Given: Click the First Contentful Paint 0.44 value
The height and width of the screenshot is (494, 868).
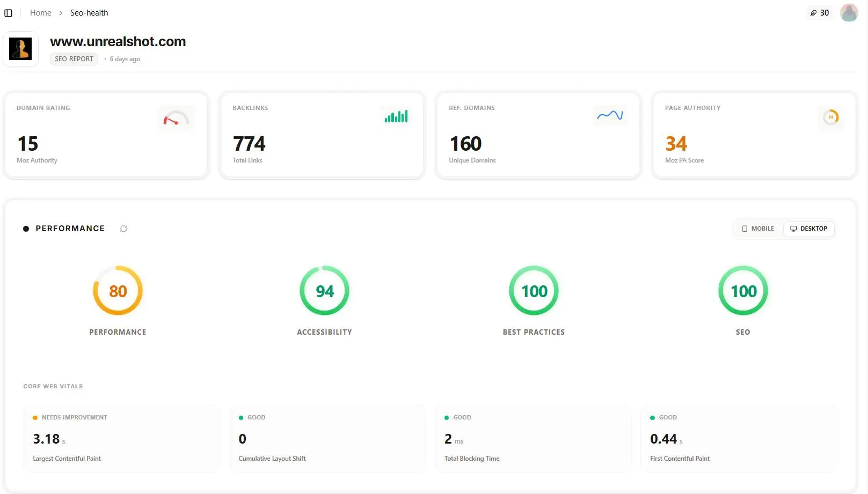Looking at the screenshot, I should tap(663, 439).
